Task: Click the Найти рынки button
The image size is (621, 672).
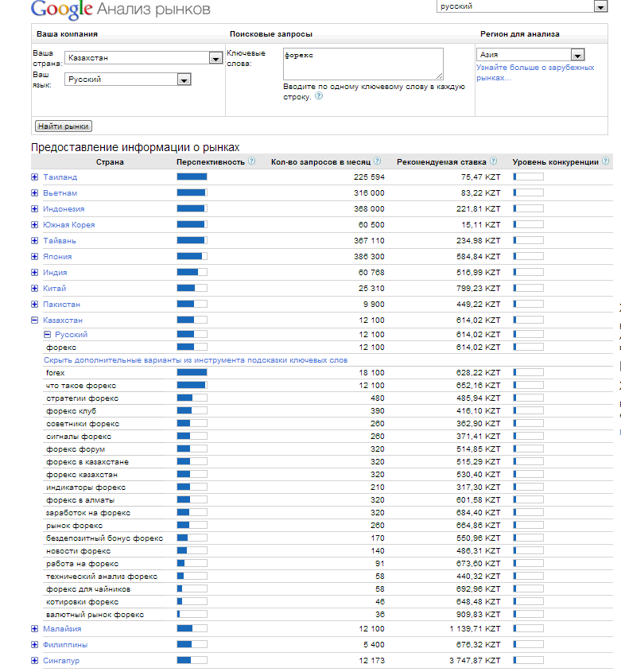Action: tap(64, 126)
